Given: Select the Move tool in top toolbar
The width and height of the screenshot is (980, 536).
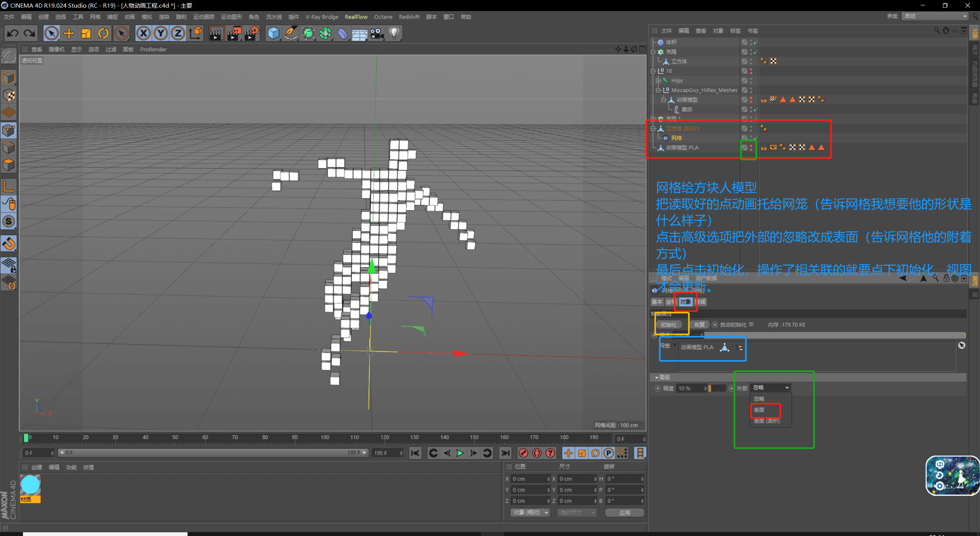Looking at the screenshot, I should (69, 33).
